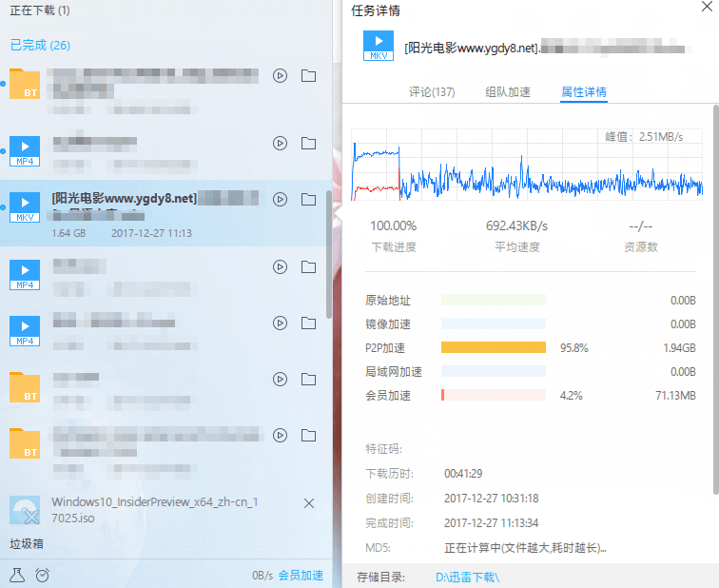
Task: Play the MP4 task directly above the MKV task
Action: tap(280, 144)
